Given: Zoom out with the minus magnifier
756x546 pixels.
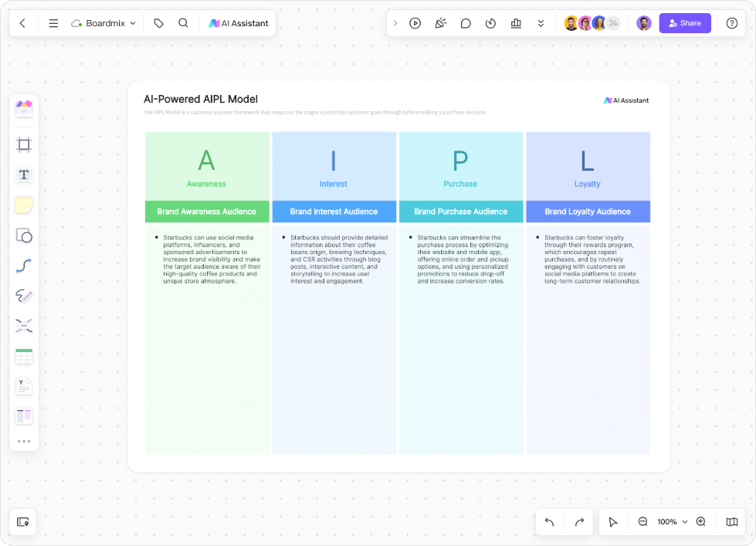Looking at the screenshot, I should [x=642, y=522].
